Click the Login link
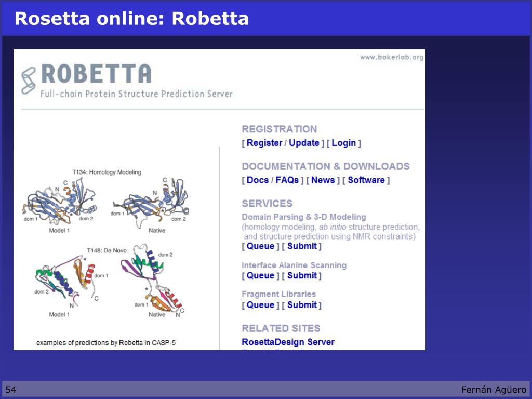532x399 pixels. (344, 143)
